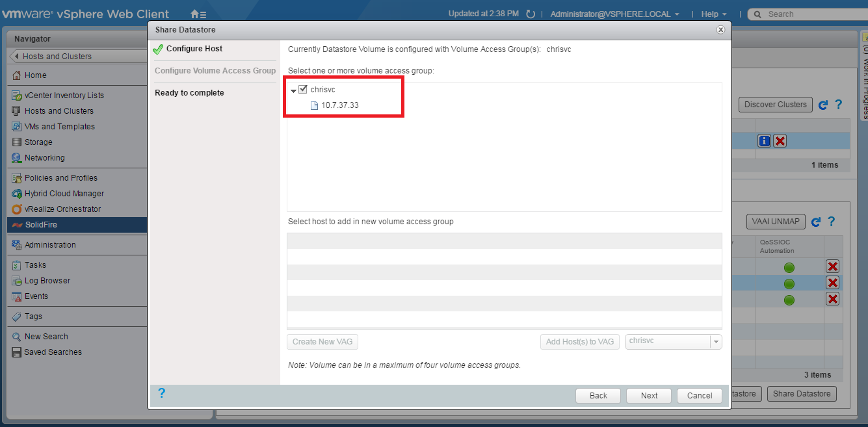Select SolidFire in Navigator
Image resolution: width=868 pixels, height=427 pixels.
[77, 225]
